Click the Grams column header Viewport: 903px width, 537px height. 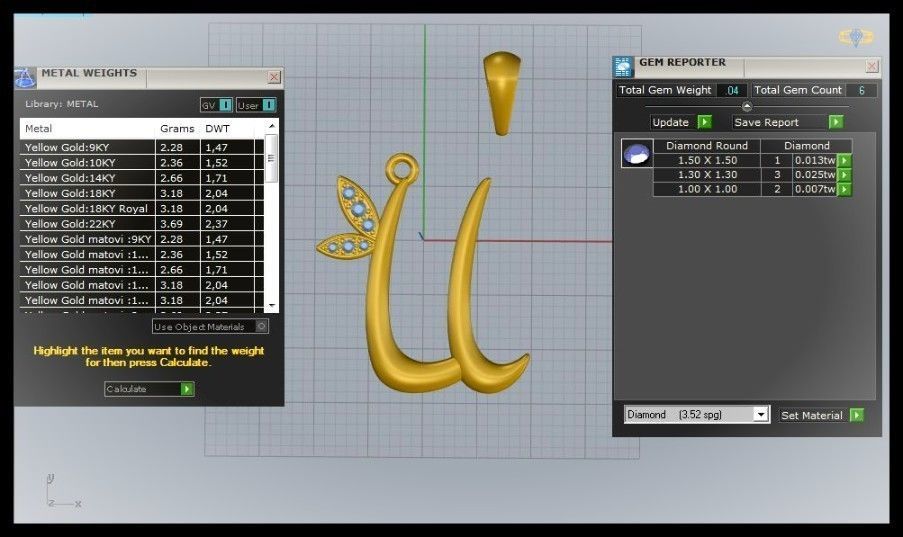(177, 128)
